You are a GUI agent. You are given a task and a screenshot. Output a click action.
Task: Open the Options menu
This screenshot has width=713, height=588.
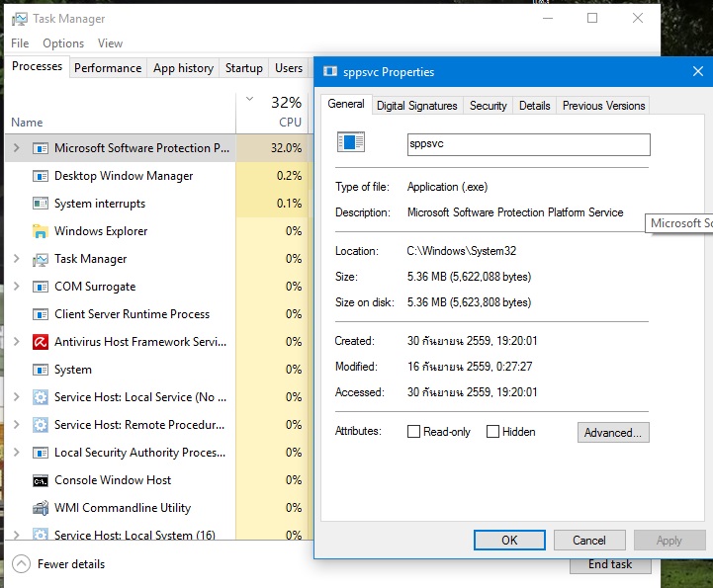coord(63,43)
